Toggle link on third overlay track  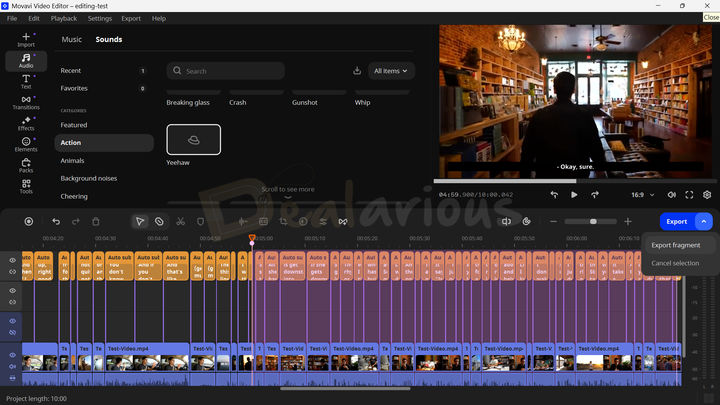pyautogui.click(x=12, y=332)
